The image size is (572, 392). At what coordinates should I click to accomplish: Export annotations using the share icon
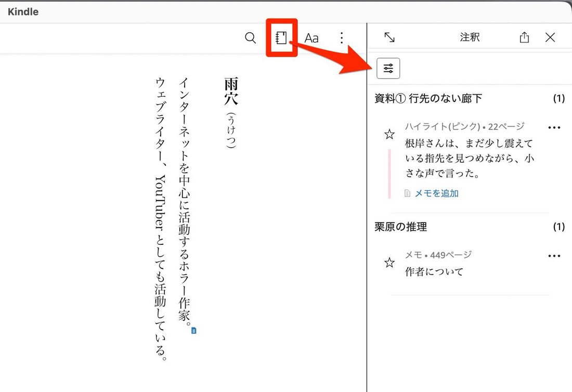(x=524, y=37)
